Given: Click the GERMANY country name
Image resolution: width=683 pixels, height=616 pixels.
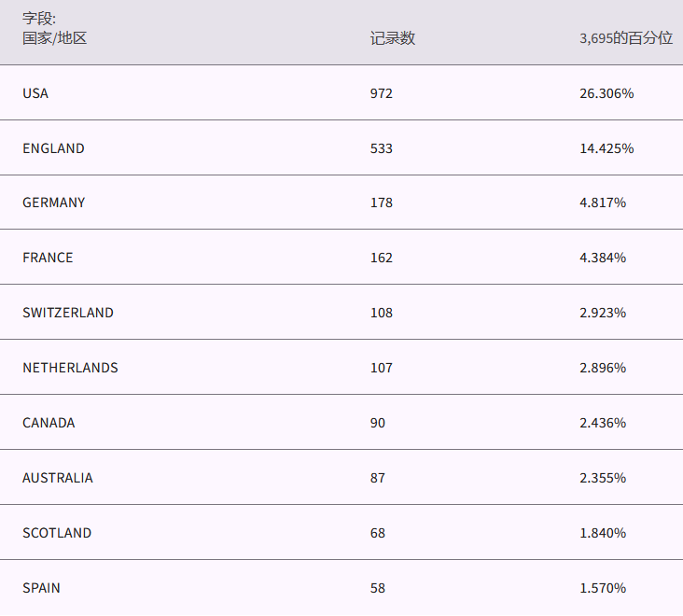Looking at the screenshot, I should point(53,203).
